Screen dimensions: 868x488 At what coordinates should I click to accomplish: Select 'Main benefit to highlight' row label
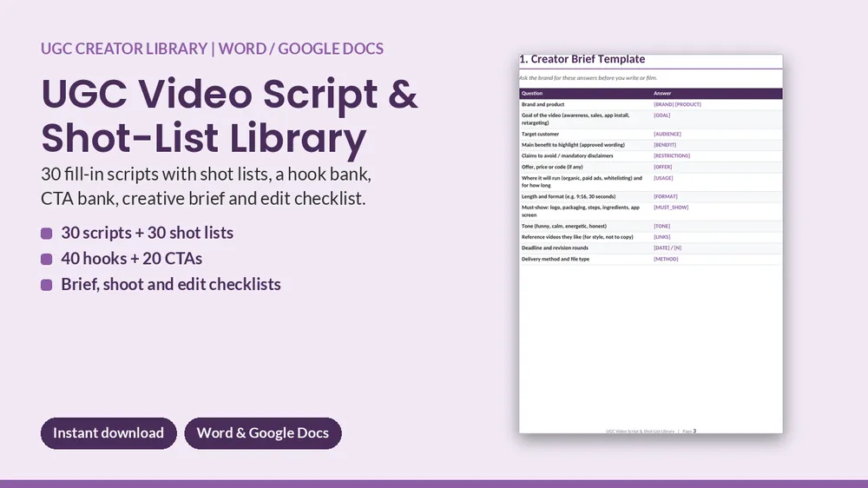pos(573,144)
